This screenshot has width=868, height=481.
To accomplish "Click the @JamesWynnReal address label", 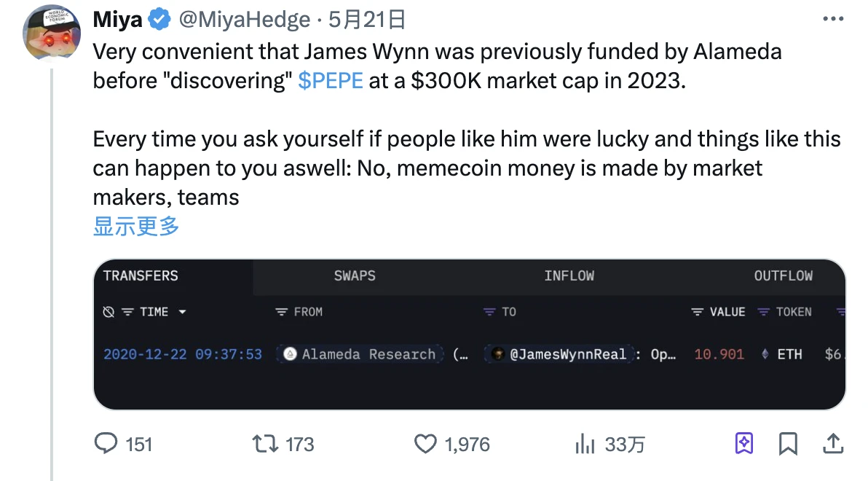I will pyautogui.click(x=568, y=355).
